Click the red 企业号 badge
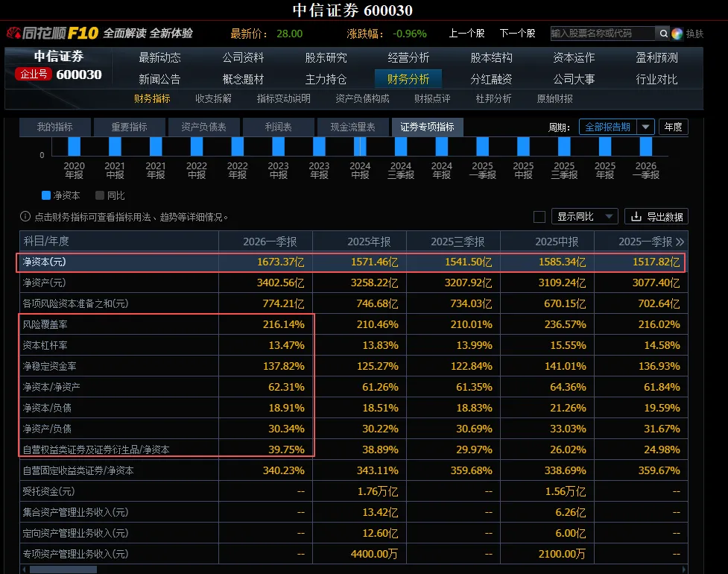This screenshot has height=574, width=728. 34,74
